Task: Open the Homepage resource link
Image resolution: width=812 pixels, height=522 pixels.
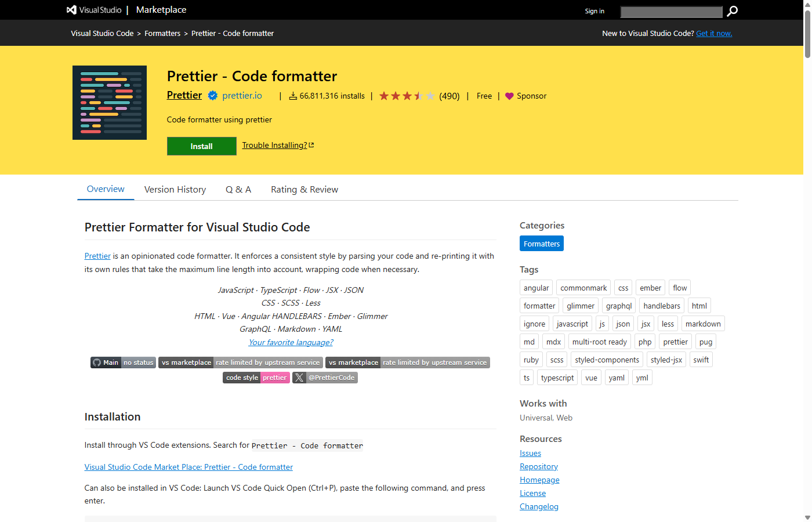Action: (x=539, y=480)
